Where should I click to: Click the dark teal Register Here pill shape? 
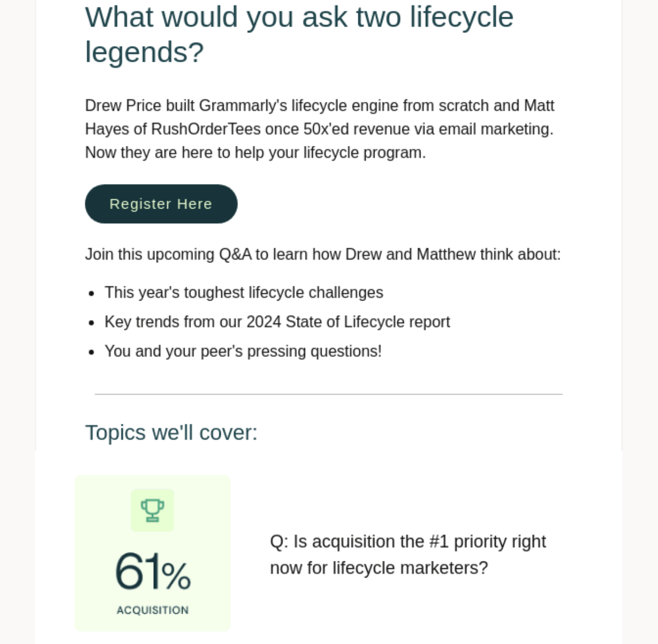tap(161, 204)
